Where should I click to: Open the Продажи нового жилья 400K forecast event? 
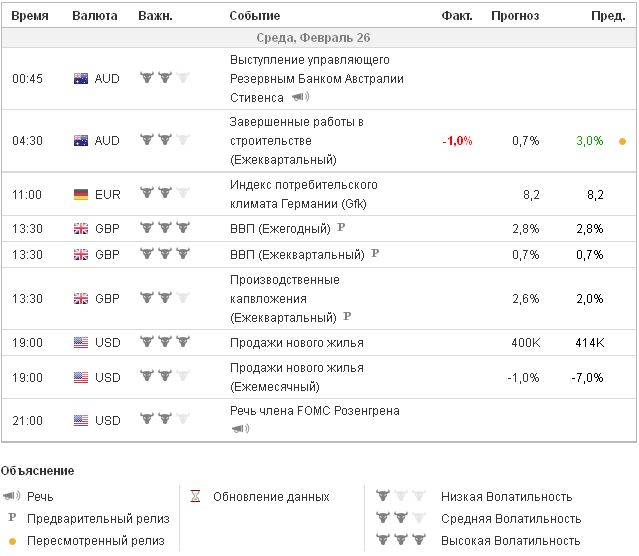coord(297,342)
